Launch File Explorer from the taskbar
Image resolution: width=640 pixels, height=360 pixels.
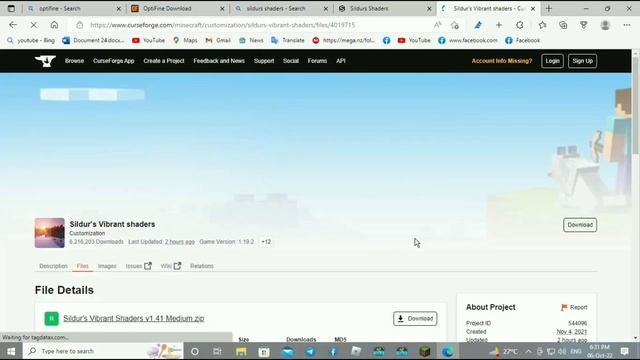point(241,351)
